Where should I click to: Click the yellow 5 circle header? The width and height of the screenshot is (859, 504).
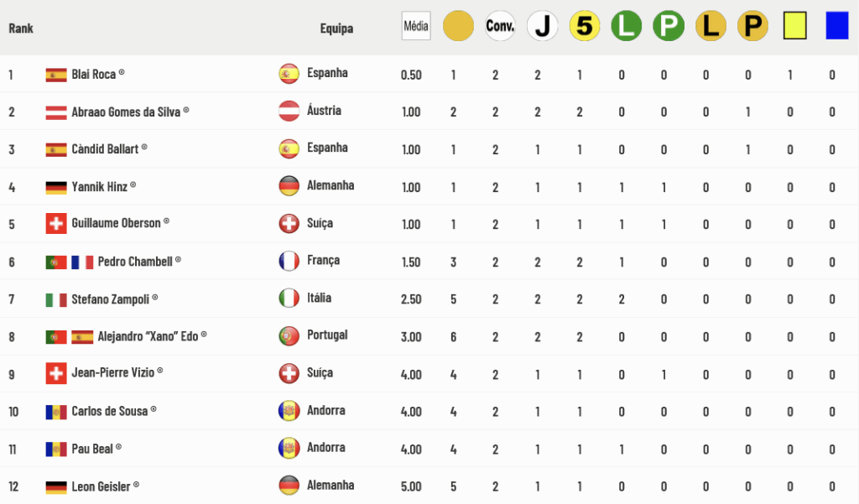pyautogui.click(x=585, y=26)
